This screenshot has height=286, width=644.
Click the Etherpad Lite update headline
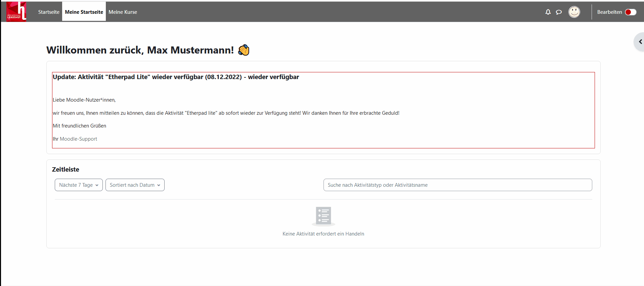pos(176,77)
